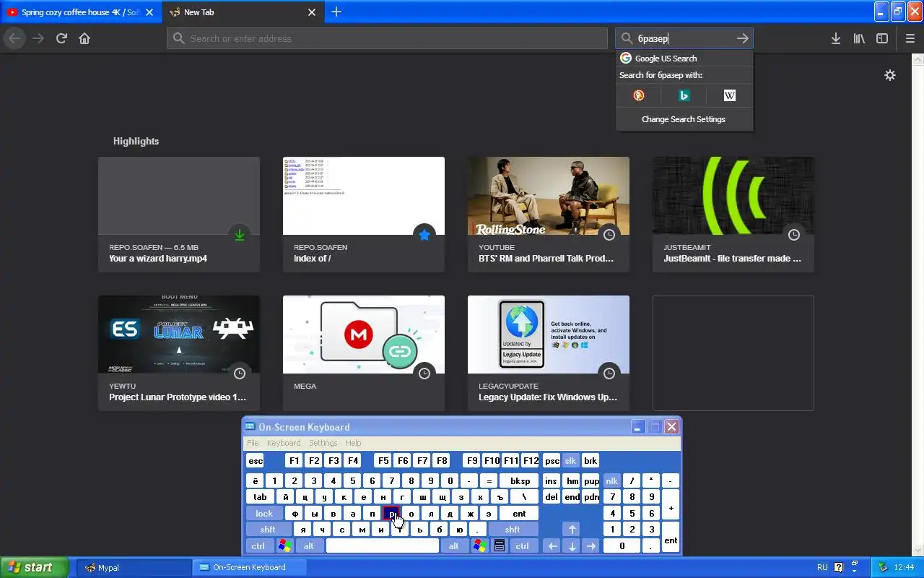The width and height of the screenshot is (924, 578).
Task: Open File menu in On-Screen Keyboard
Action: pos(253,443)
